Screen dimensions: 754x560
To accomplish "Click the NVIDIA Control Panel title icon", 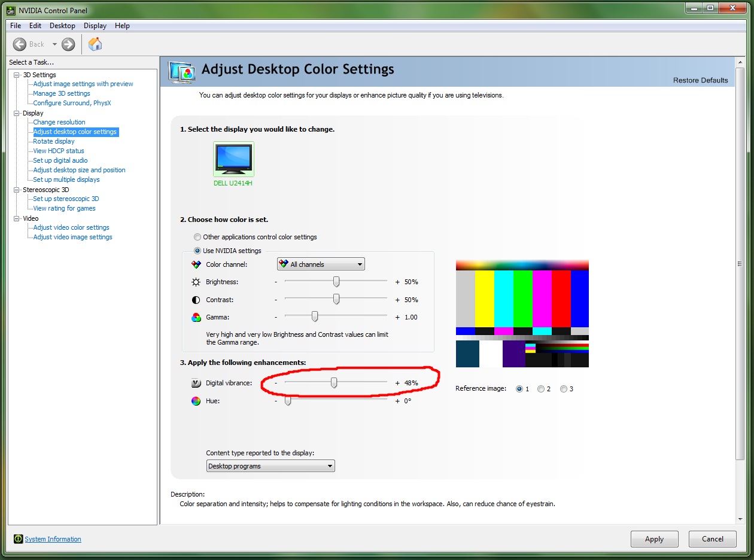I will point(10,10).
